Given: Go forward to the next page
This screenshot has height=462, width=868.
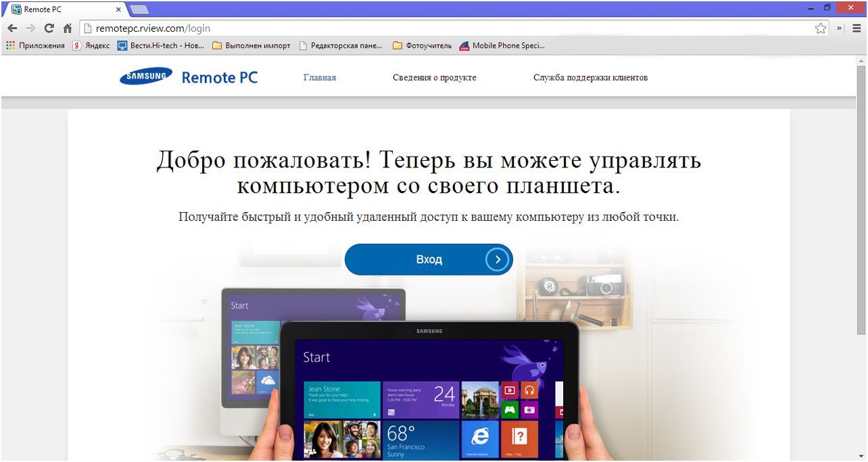Looking at the screenshot, I should click(30, 28).
